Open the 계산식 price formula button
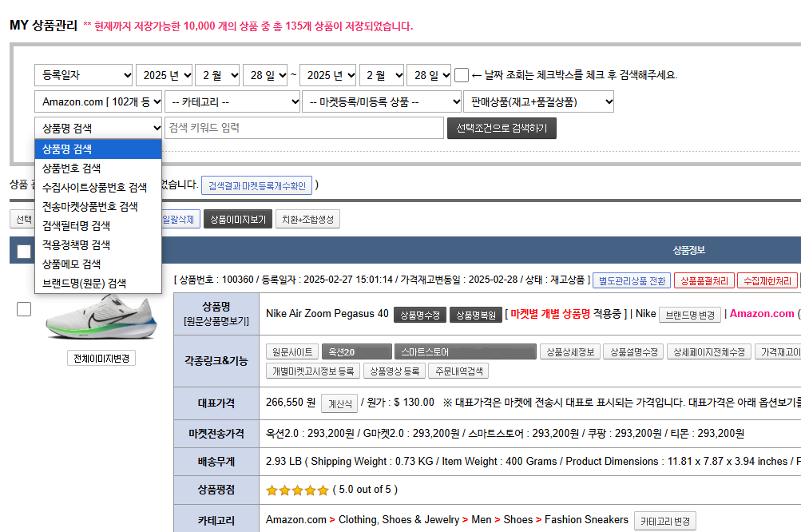Image resolution: width=801 pixels, height=532 pixels. click(339, 404)
